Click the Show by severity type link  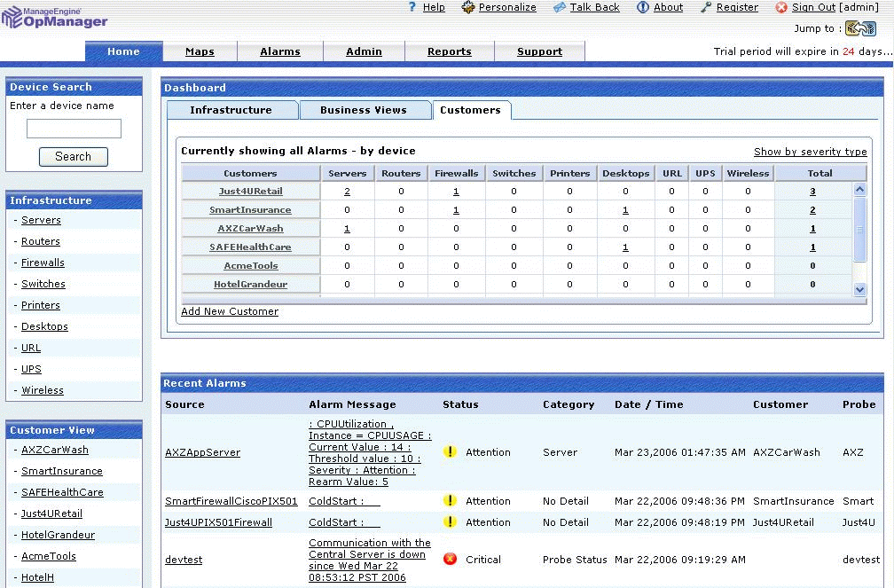811,152
